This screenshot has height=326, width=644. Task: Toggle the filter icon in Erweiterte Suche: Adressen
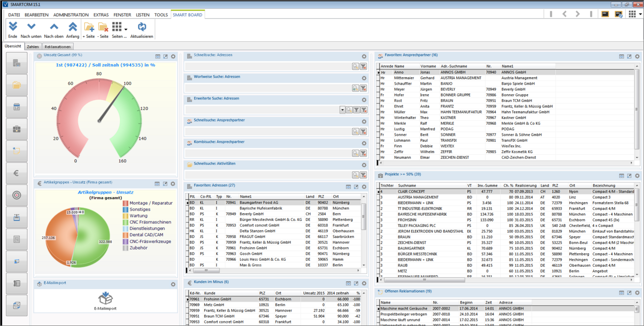click(x=357, y=109)
